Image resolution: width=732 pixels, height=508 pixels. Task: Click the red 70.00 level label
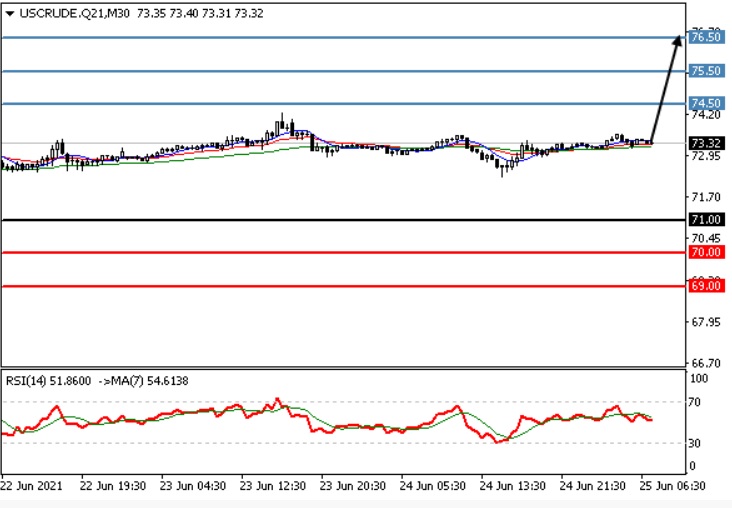tap(706, 253)
